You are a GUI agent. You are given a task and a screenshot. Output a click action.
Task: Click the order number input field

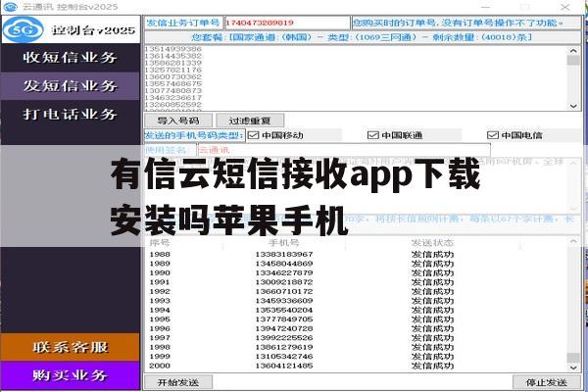(287, 23)
